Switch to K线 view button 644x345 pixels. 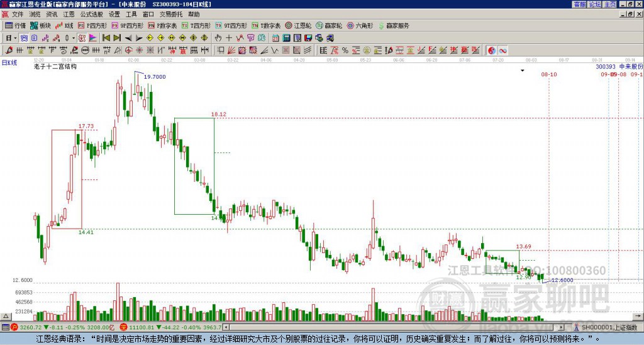pyautogui.click(x=64, y=25)
